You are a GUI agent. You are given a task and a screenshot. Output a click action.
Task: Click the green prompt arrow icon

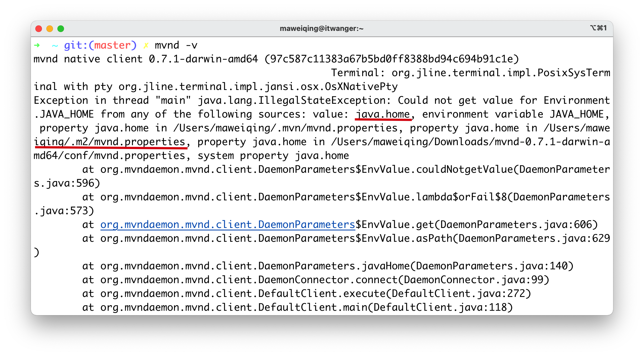37,45
